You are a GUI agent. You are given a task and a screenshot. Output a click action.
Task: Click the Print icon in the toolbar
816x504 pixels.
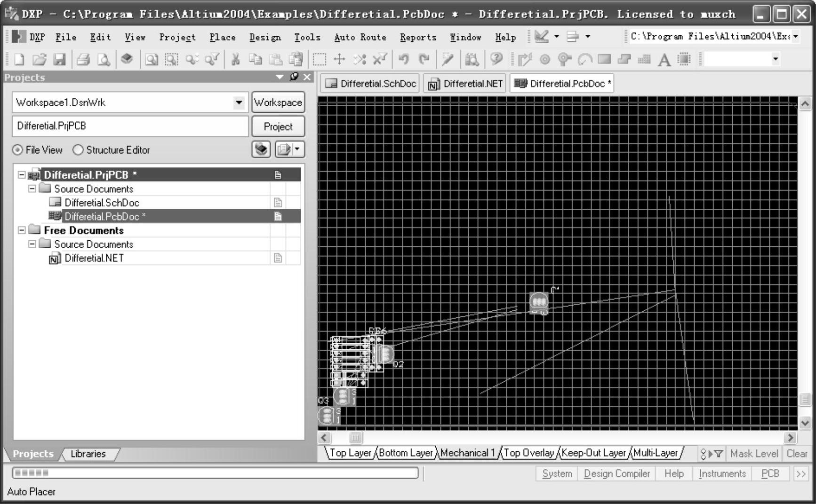coord(83,59)
